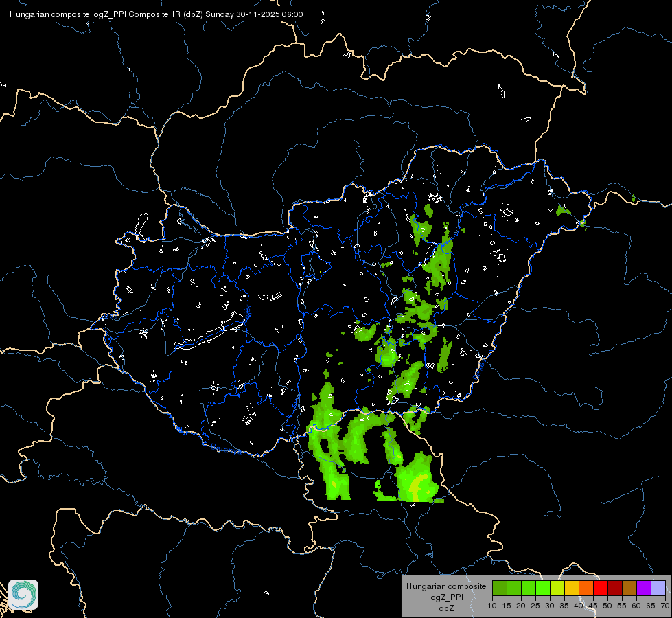Click the legend label 'logZ_PPI'
The image size is (672, 618).
click(446, 597)
